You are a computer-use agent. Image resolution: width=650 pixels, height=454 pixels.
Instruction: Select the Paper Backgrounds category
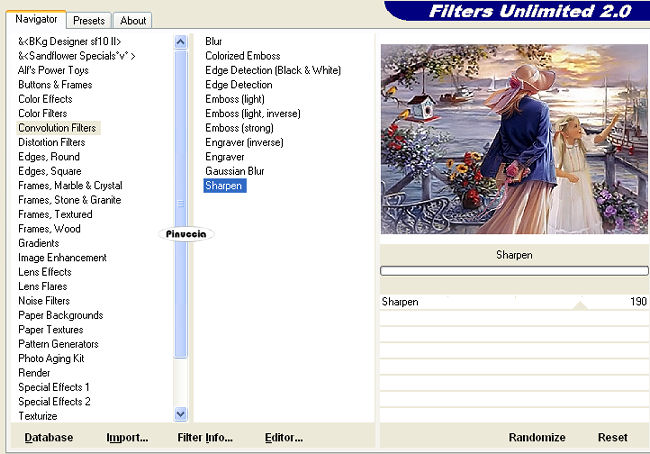[61, 315]
